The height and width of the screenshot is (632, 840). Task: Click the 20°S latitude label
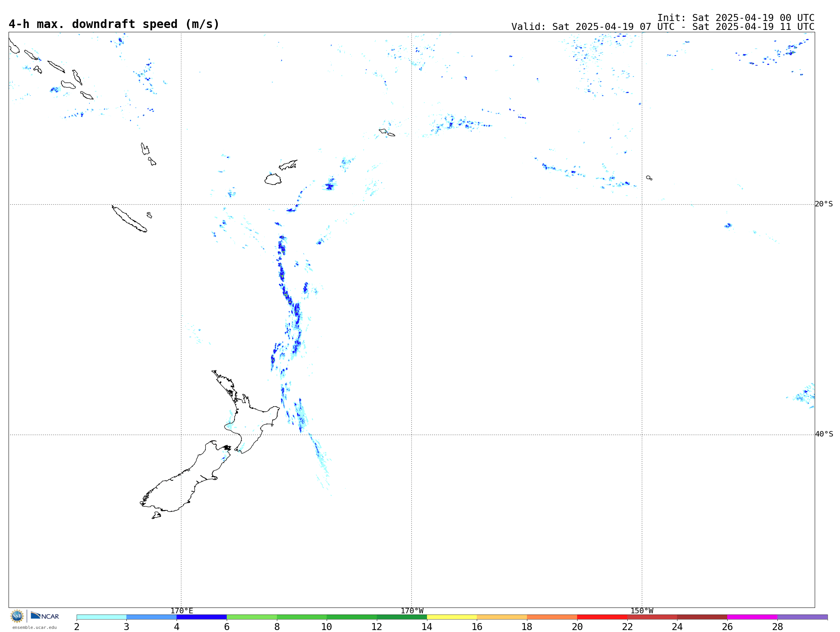(824, 204)
